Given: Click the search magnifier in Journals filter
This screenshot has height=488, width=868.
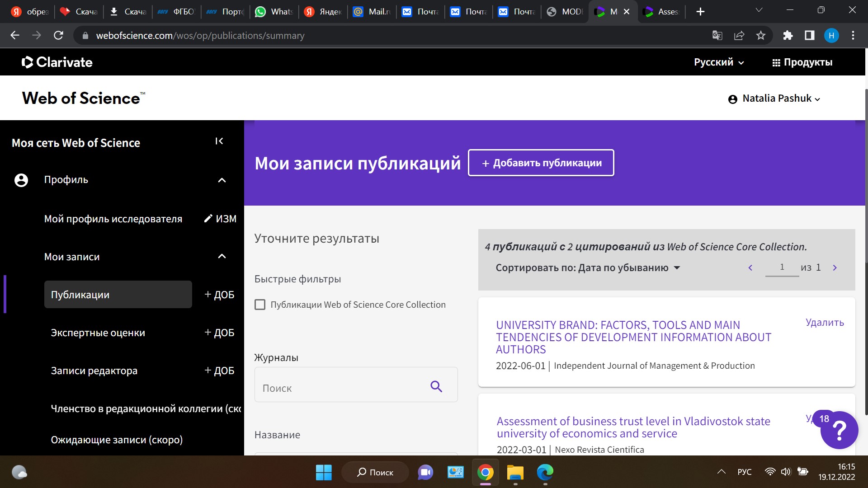Looking at the screenshot, I should (436, 386).
